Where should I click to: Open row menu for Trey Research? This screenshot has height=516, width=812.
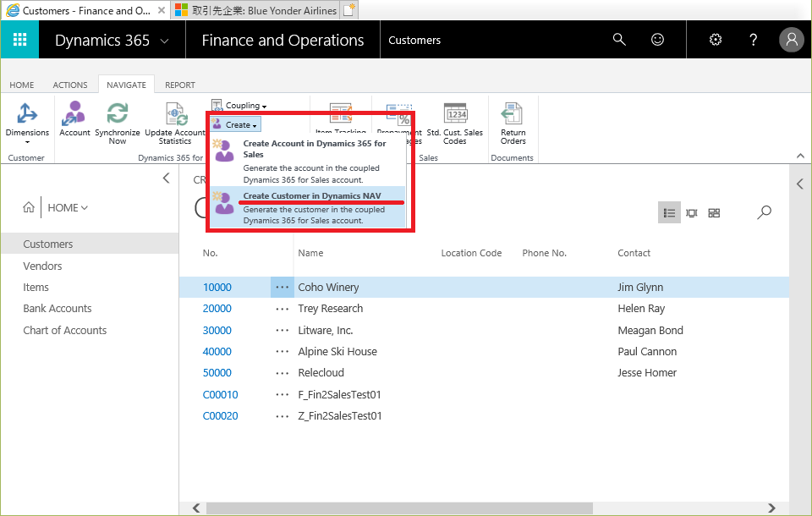pos(282,309)
